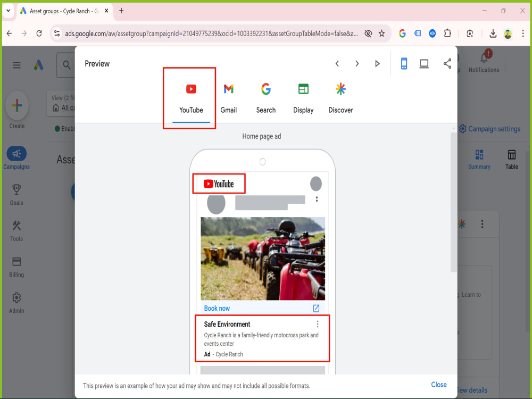This screenshot has width=532, height=399.
Task: Share the ad preview
Action: [447, 63]
